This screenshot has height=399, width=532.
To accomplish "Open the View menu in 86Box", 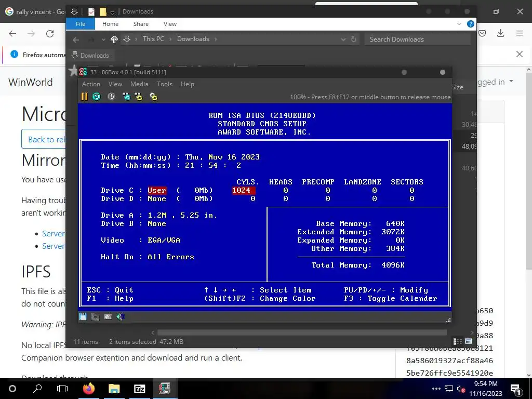I will point(115,84).
